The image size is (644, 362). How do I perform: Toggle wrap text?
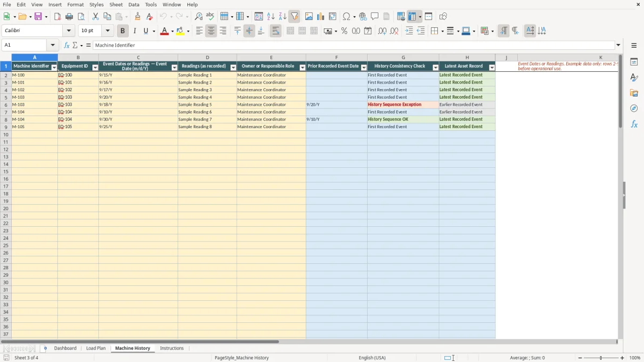[x=275, y=31]
